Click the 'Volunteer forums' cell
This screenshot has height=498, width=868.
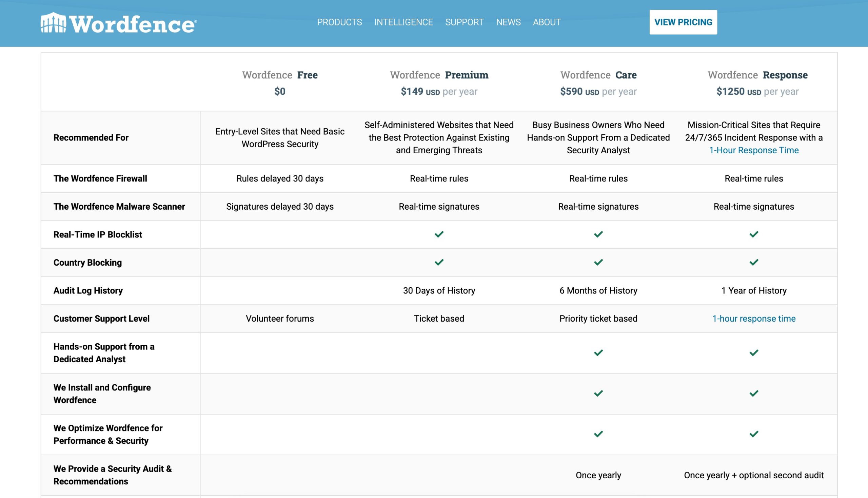click(280, 319)
